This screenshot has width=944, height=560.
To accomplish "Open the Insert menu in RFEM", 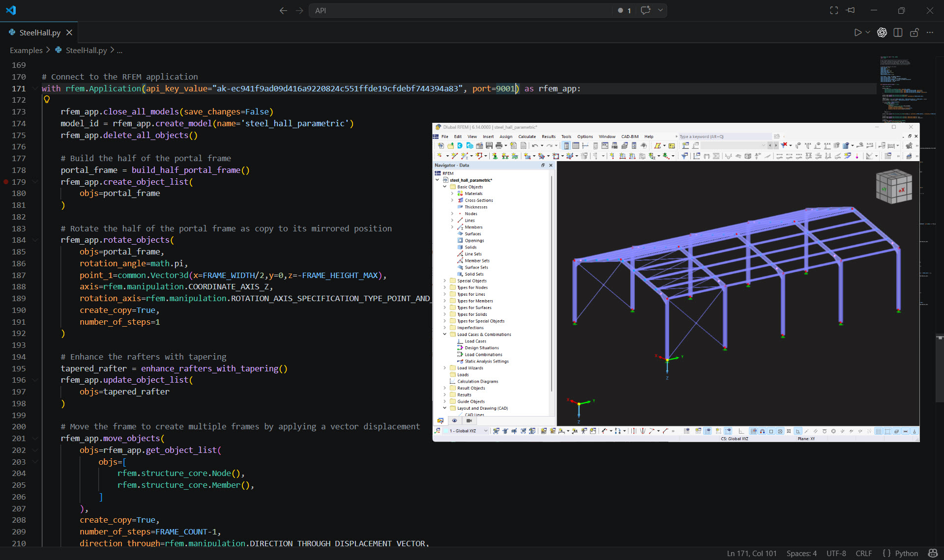I will tap(488, 137).
